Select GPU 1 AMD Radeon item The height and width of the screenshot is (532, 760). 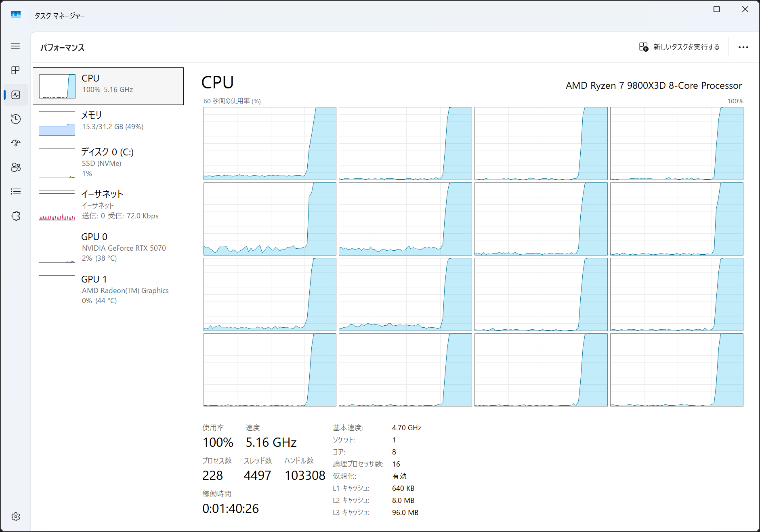[x=108, y=289]
